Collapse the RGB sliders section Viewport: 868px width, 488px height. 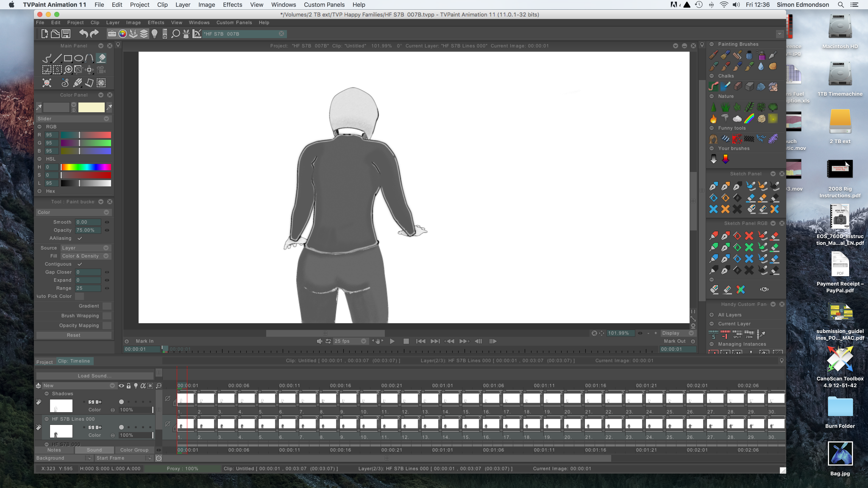tap(39, 127)
